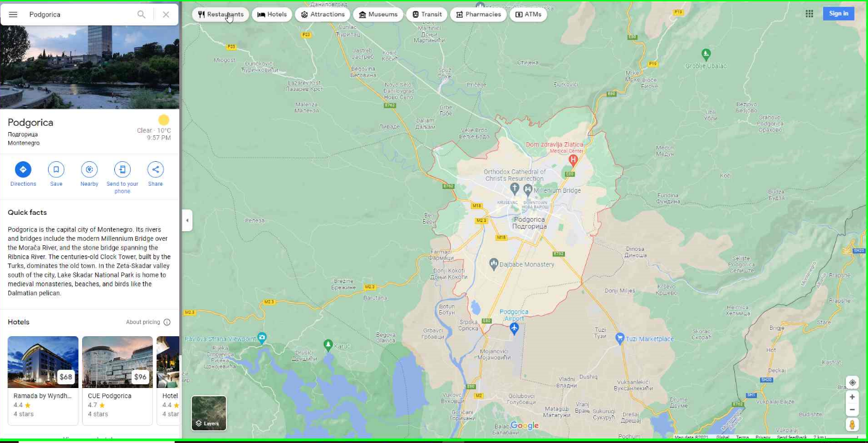Open the Google apps grid icon
Image resolution: width=868 pixels, height=443 pixels.
[x=809, y=14]
